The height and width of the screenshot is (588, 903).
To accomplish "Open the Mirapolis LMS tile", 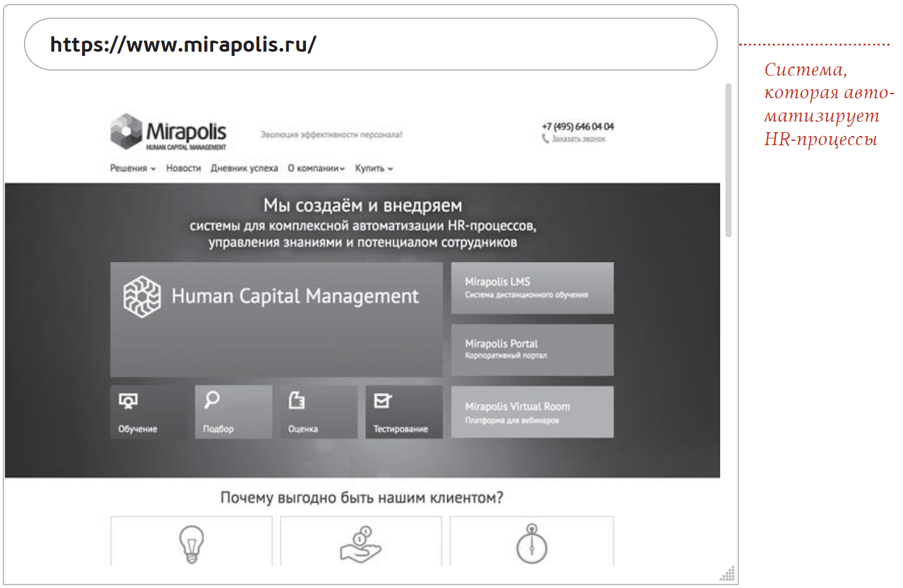I will pos(532,288).
